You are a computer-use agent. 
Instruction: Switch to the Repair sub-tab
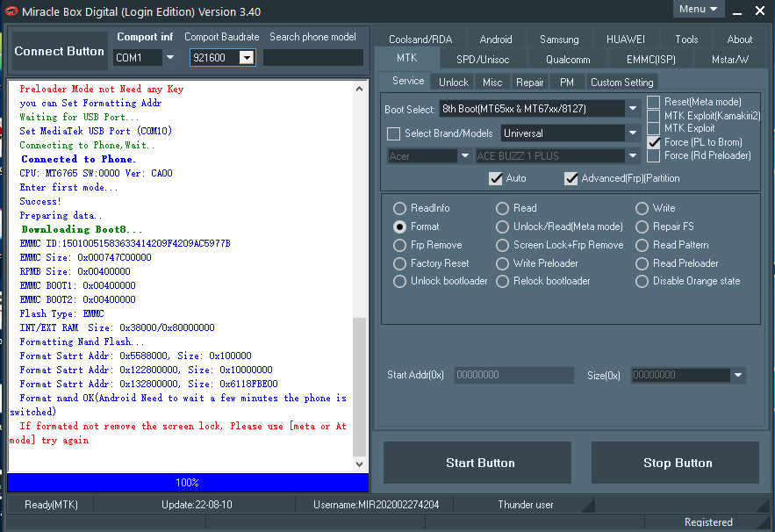pos(529,82)
